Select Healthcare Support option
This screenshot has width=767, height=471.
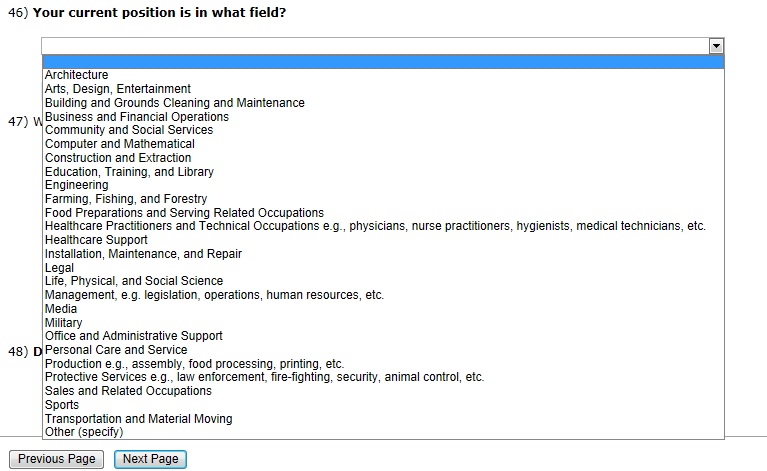tap(96, 240)
